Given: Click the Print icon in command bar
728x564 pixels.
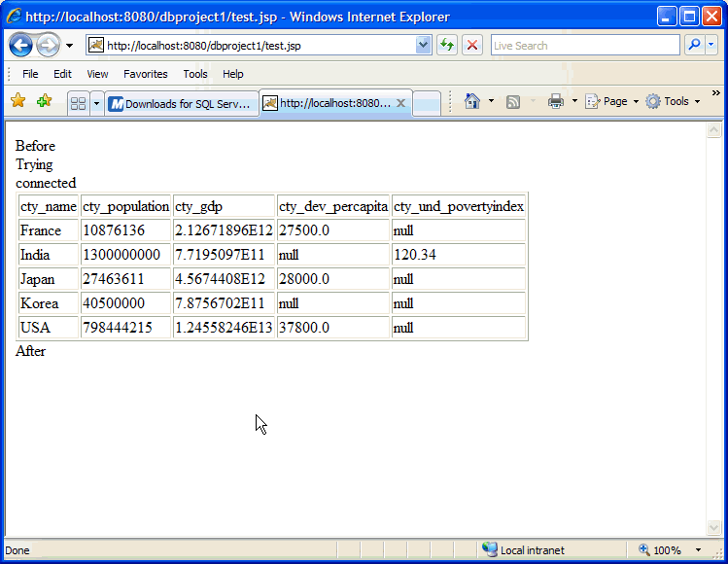Looking at the screenshot, I should pos(556,101).
